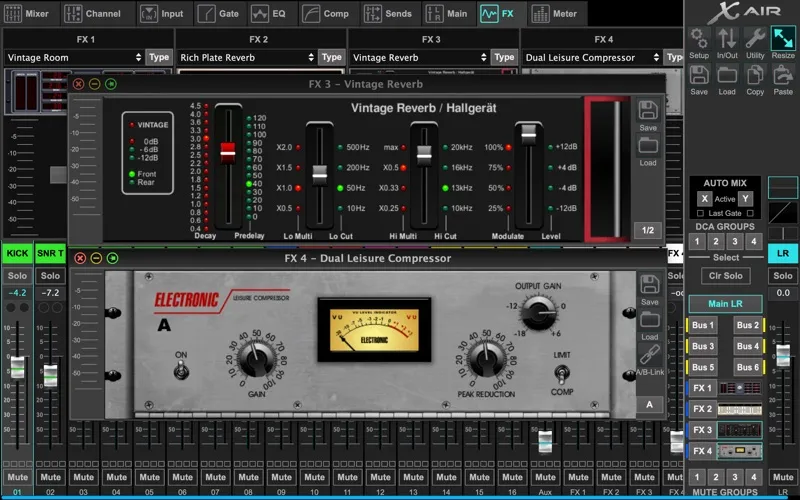This screenshot has width=800, height=500.
Task: Click the red Decay slider handle
Action: [x=228, y=153]
